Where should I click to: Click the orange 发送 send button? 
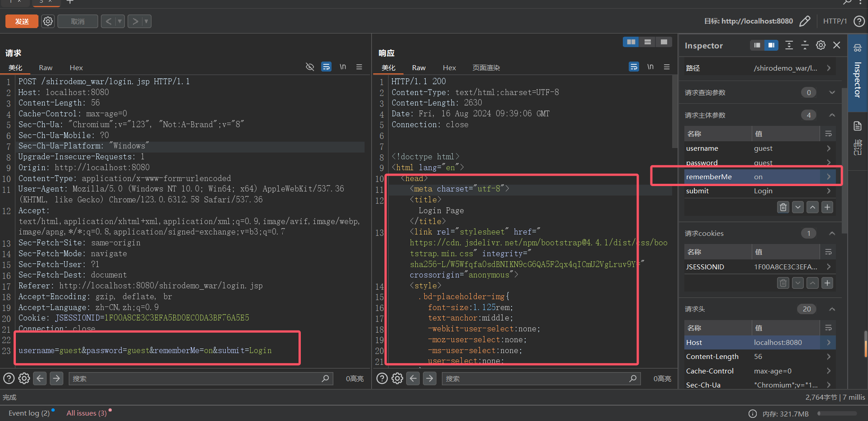(x=22, y=21)
